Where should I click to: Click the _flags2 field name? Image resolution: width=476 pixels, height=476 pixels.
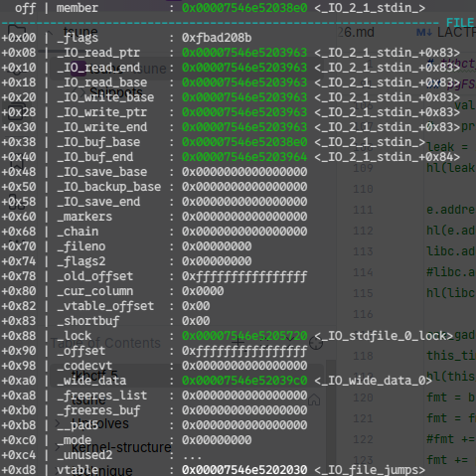81,261
